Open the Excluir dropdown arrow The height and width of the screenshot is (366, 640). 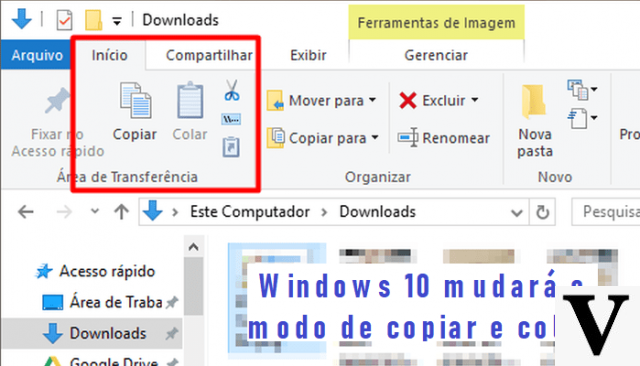[x=475, y=100]
